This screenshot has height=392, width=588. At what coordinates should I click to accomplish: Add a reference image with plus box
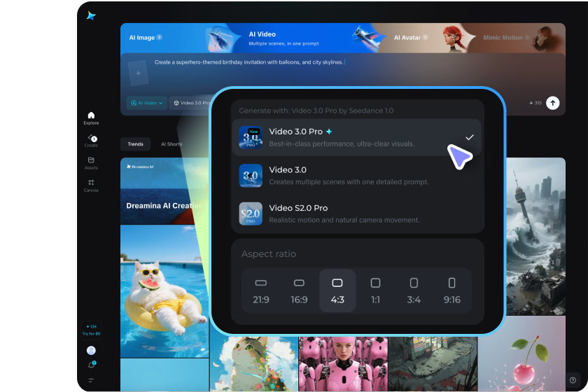pyautogui.click(x=138, y=73)
